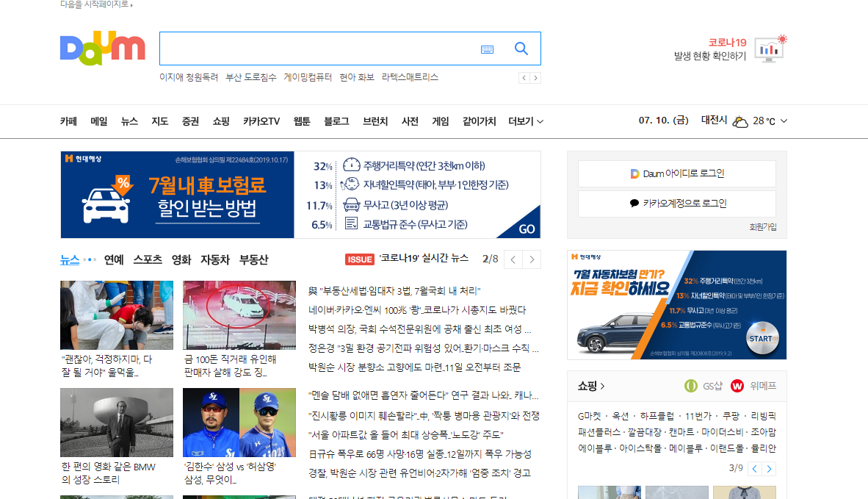Click trending keyword 라텍스매트리스
This screenshot has width=868, height=499.
click(x=410, y=78)
